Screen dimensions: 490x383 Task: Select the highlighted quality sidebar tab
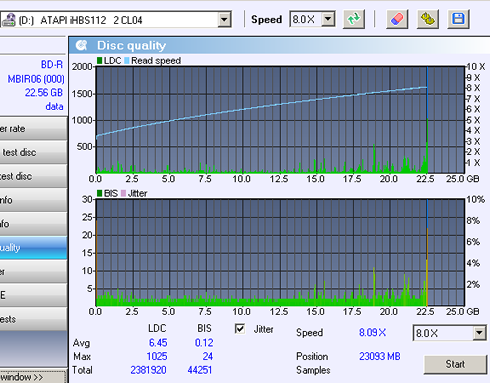coord(33,248)
